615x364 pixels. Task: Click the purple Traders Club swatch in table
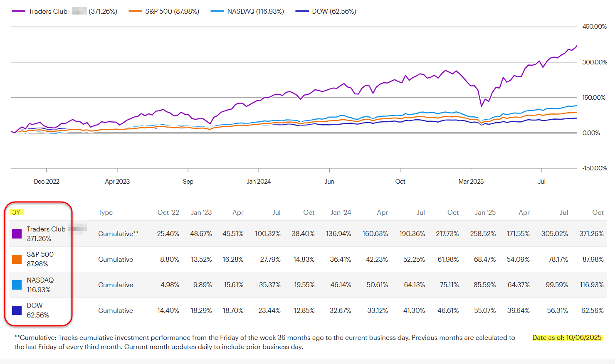click(17, 234)
